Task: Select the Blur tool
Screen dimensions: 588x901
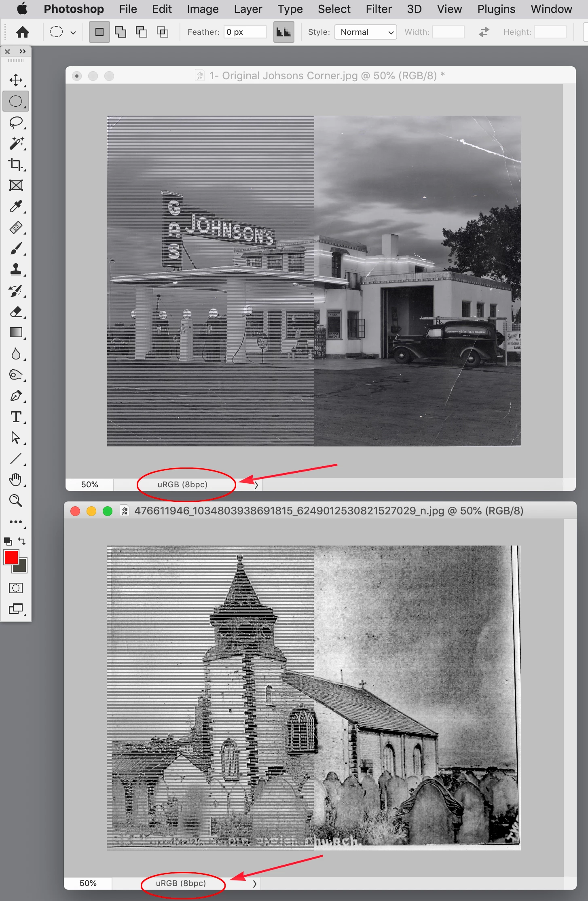Action: (16, 354)
